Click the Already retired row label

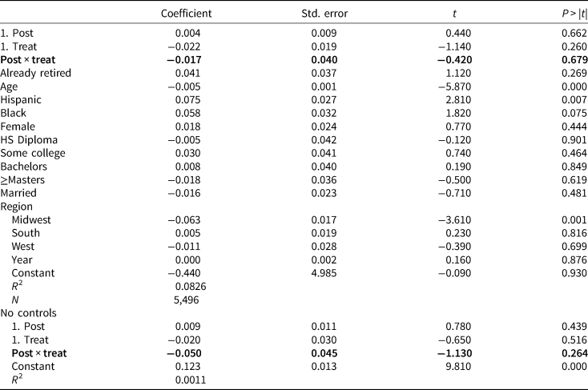35,73
